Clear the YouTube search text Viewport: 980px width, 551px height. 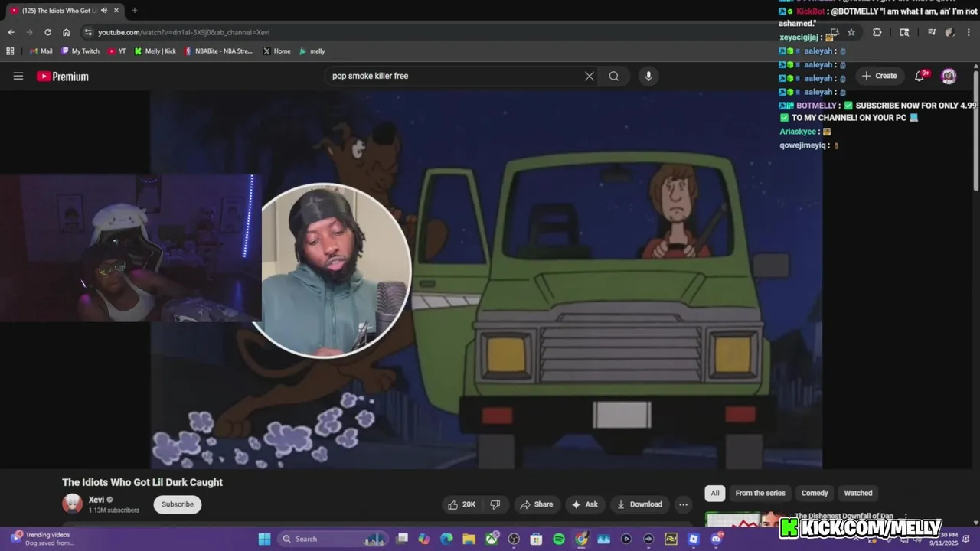(589, 76)
